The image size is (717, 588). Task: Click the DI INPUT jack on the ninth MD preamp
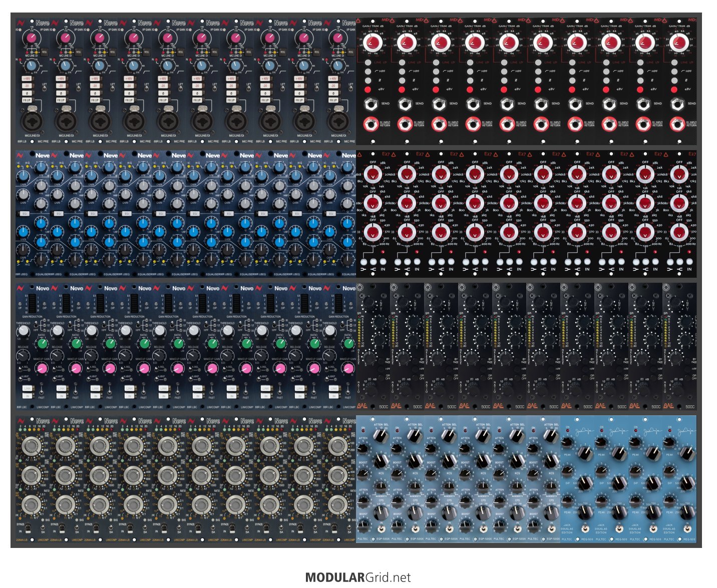pos(643,124)
